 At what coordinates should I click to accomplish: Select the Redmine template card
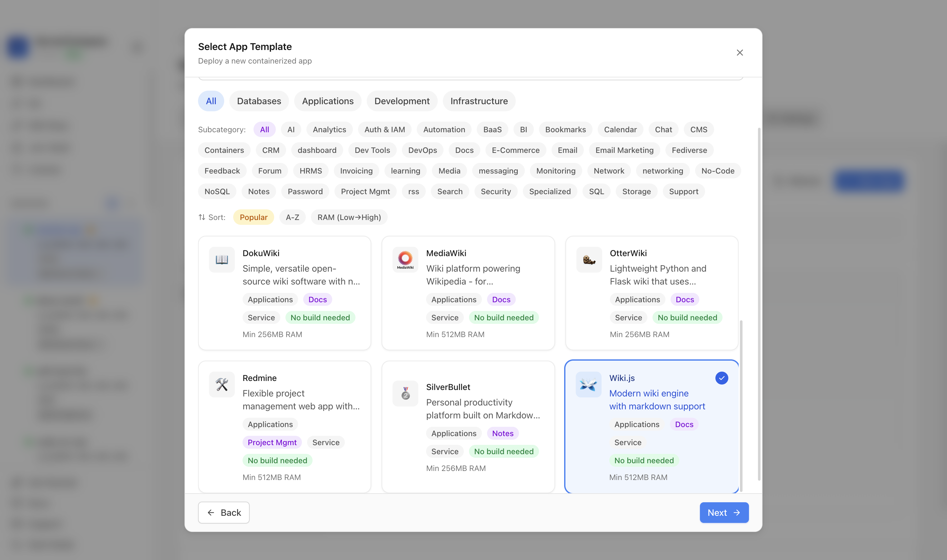pos(284,427)
